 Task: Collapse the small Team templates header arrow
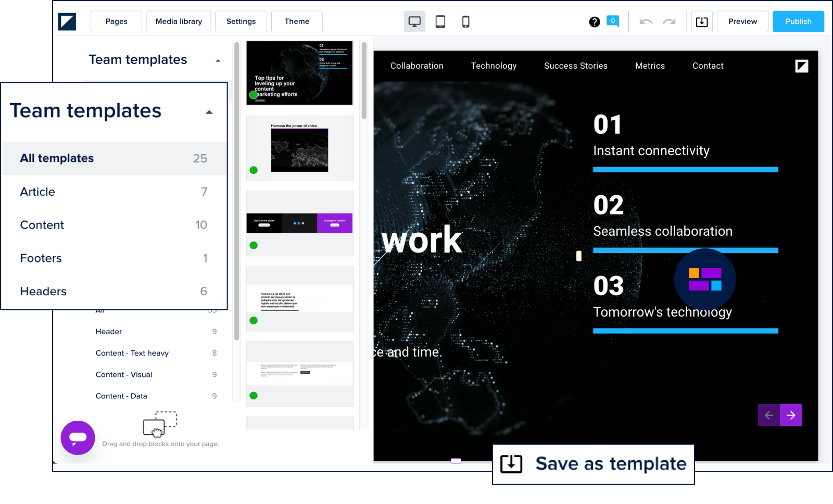[x=218, y=60]
